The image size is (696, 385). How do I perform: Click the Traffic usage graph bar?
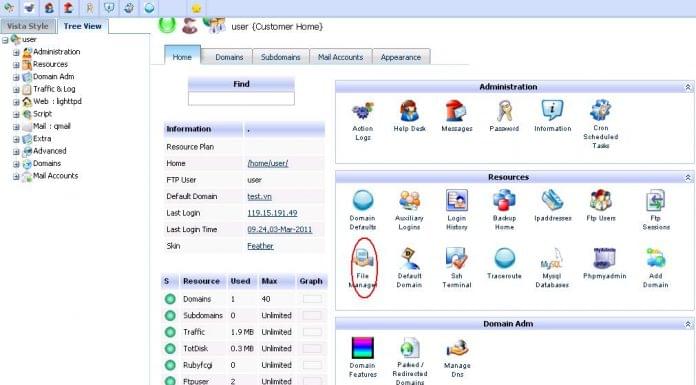(x=312, y=332)
